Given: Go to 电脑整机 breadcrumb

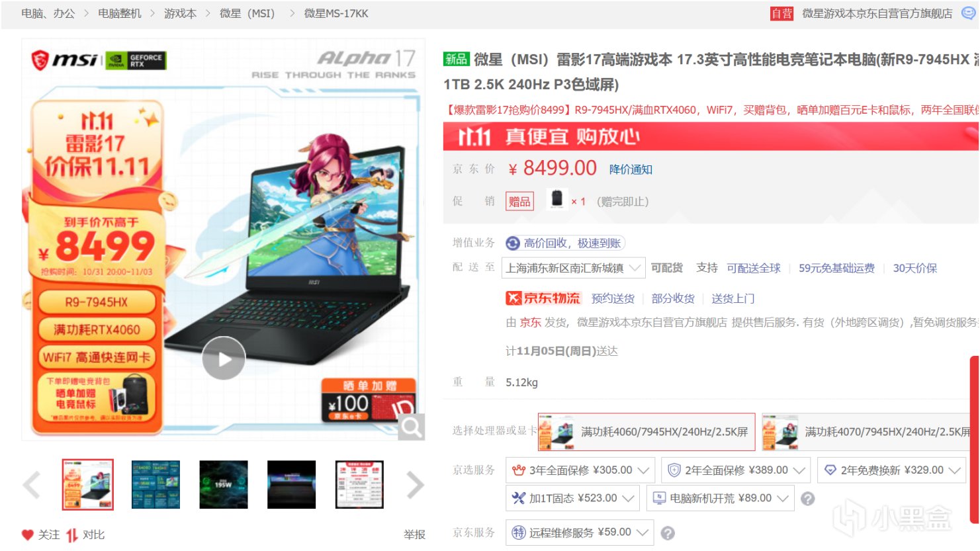Looking at the screenshot, I should [120, 13].
